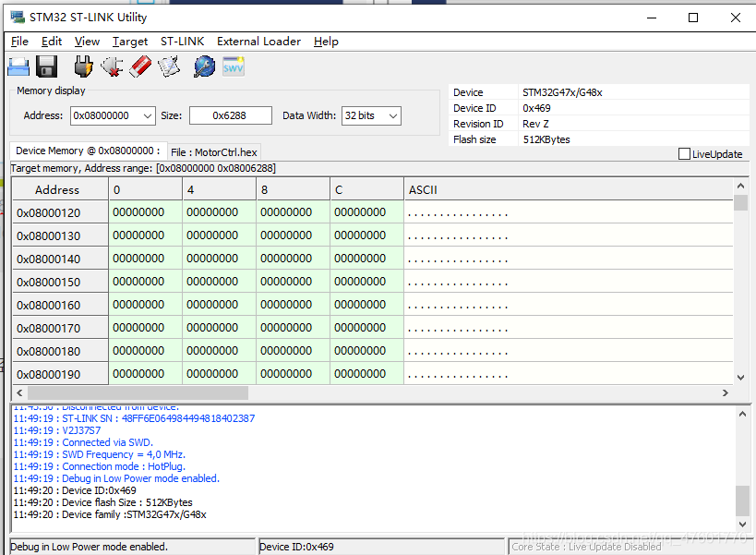Click the Save file floppy icon
Screen dimensions: 756x555
coord(46,66)
